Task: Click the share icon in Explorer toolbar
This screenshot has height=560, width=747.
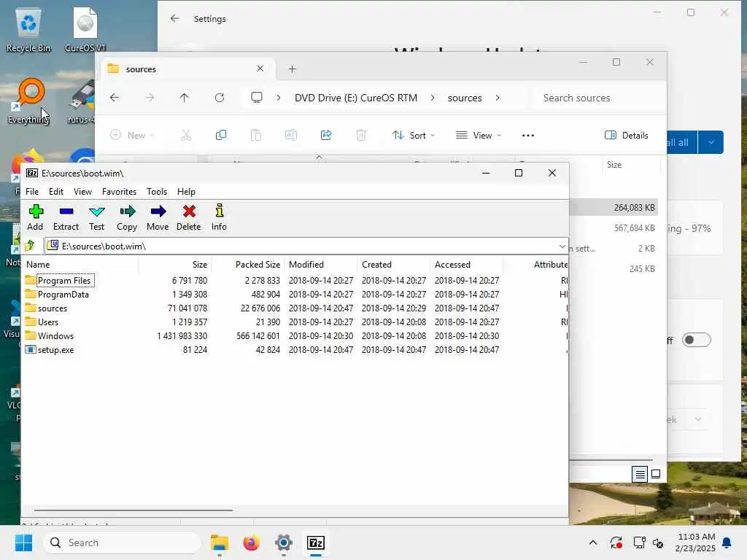Action: coord(326,135)
